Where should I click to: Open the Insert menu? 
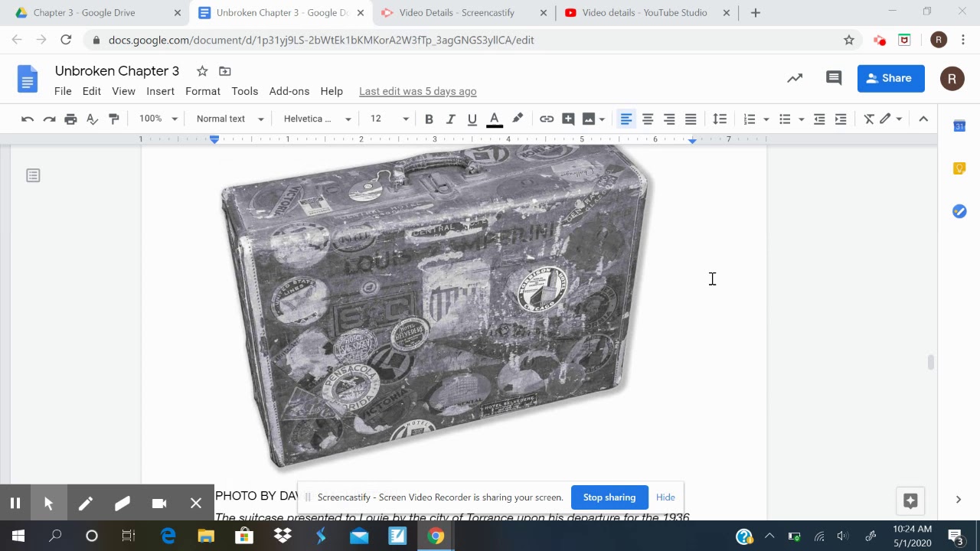click(160, 91)
